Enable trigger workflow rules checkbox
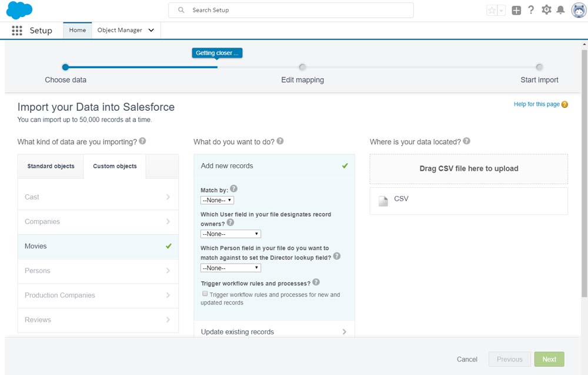588x375 pixels. click(x=205, y=294)
